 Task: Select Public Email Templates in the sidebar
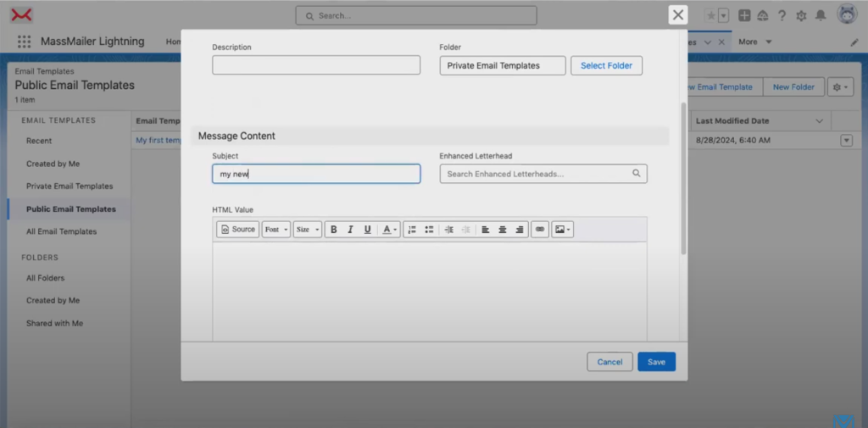click(x=71, y=209)
